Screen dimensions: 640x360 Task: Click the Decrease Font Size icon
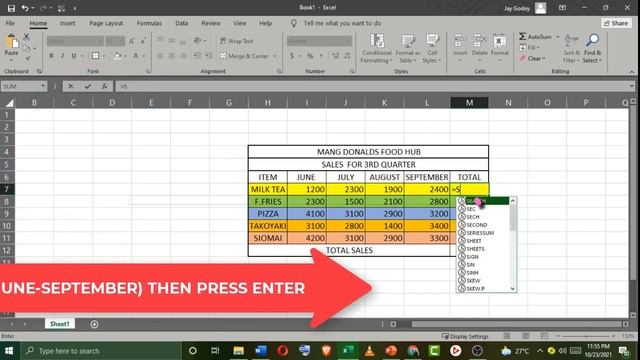(143, 41)
